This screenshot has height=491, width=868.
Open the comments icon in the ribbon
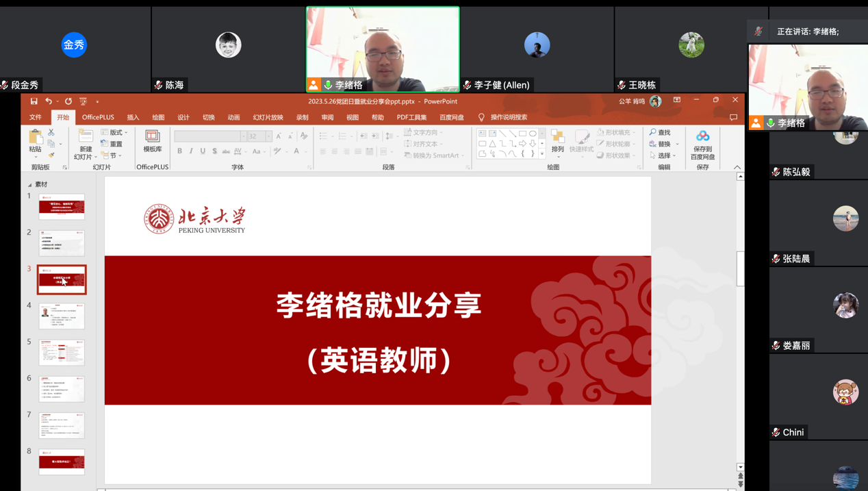[733, 118]
